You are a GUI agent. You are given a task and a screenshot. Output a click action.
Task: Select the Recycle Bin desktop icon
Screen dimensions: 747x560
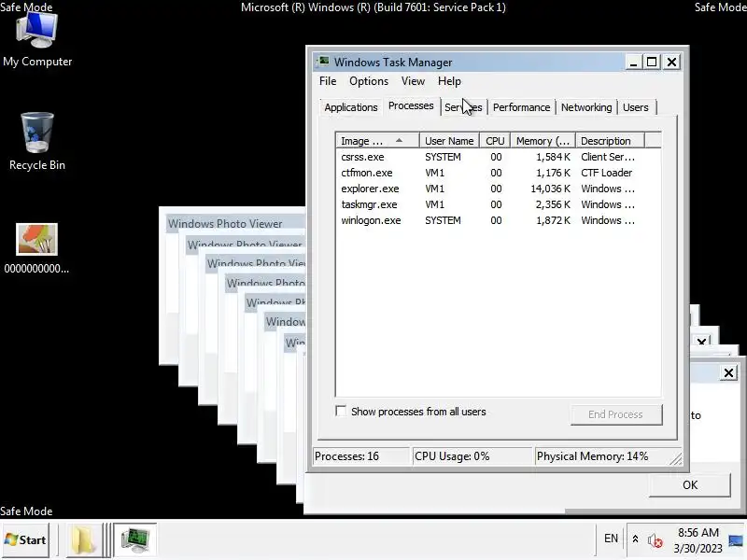tap(37, 142)
